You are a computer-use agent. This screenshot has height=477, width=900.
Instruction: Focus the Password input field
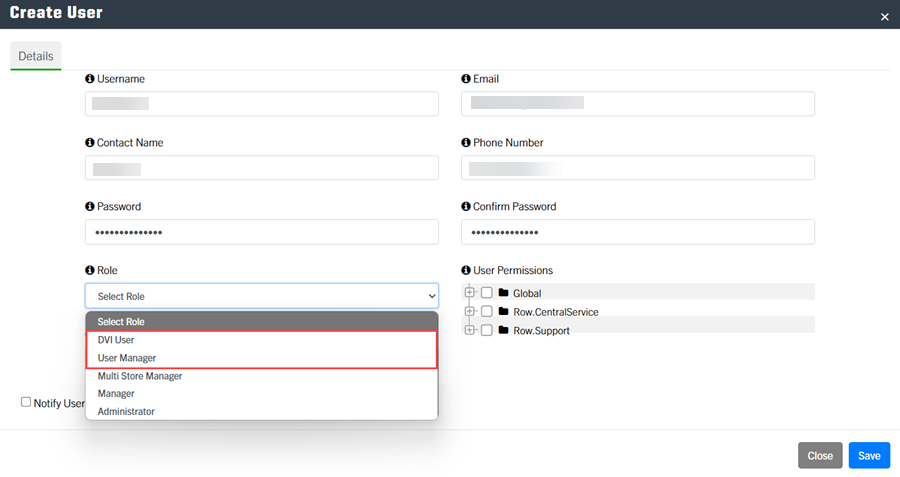tap(262, 232)
